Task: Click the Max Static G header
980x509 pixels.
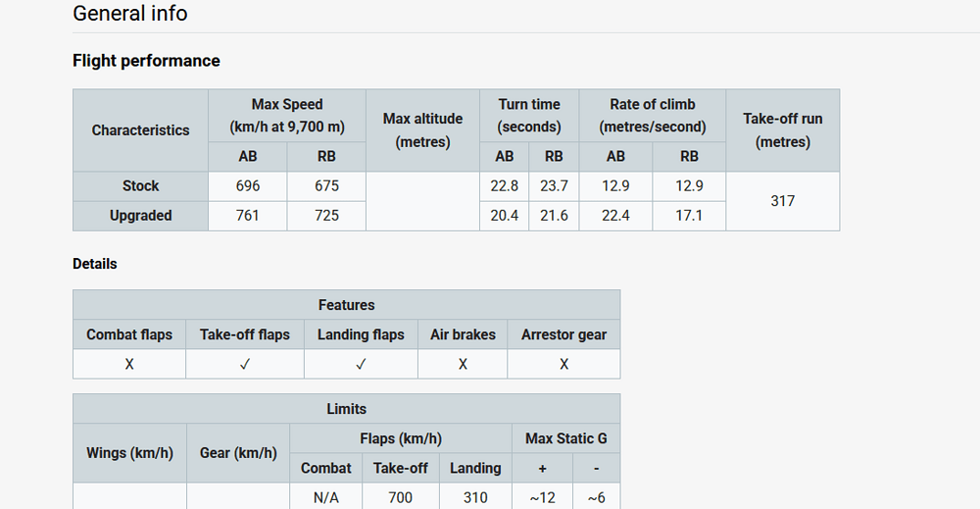Action: click(x=565, y=438)
